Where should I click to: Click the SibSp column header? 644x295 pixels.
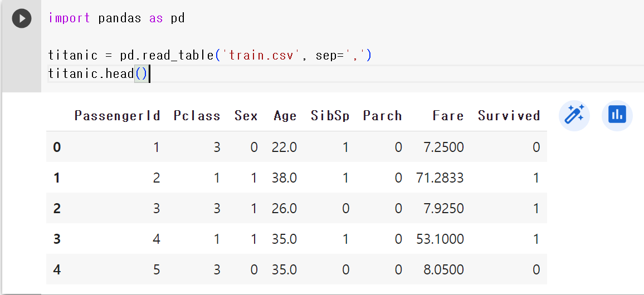[330, 116]
